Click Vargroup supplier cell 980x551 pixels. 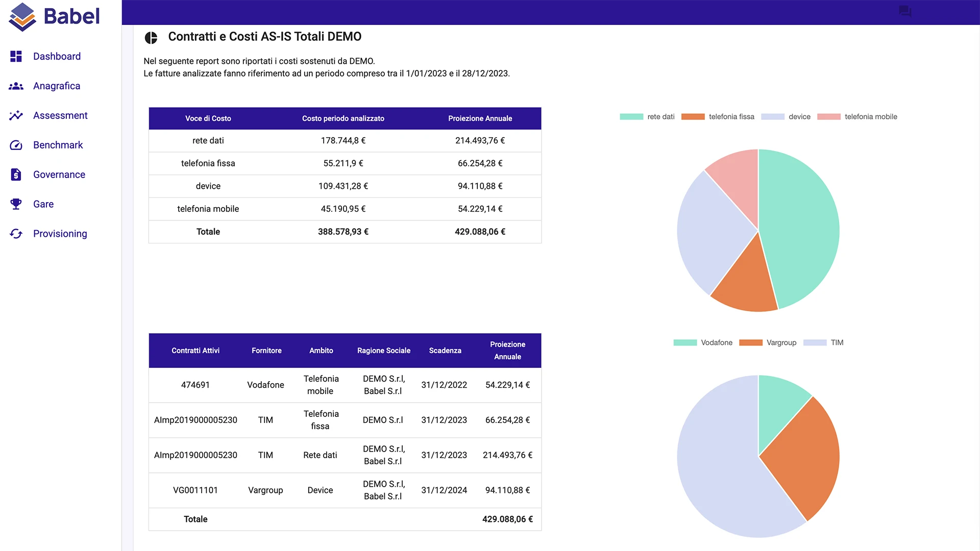[x=265, y=490]
